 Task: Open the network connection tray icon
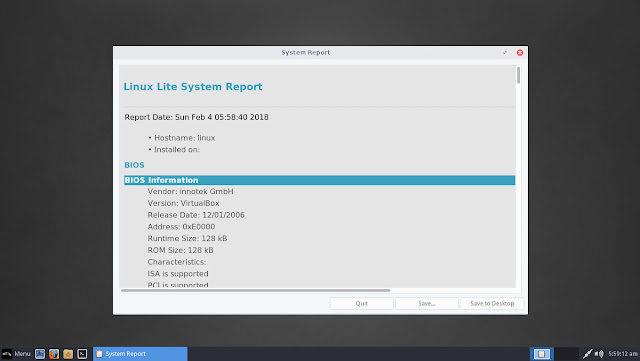[x=587, y=354]
